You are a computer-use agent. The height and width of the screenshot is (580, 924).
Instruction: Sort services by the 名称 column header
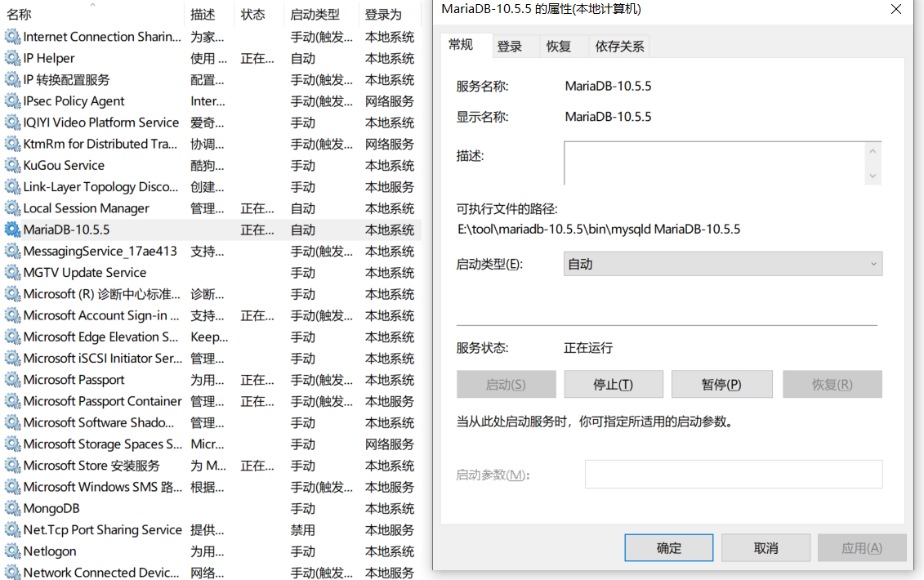[92, 14]
